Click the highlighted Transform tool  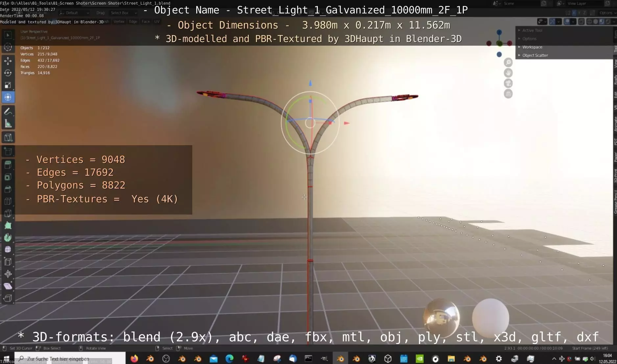[8, 97]
